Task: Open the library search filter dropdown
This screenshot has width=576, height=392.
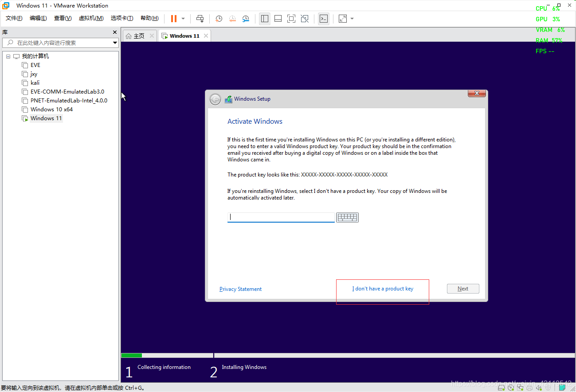Action: (x=115, y=43)
